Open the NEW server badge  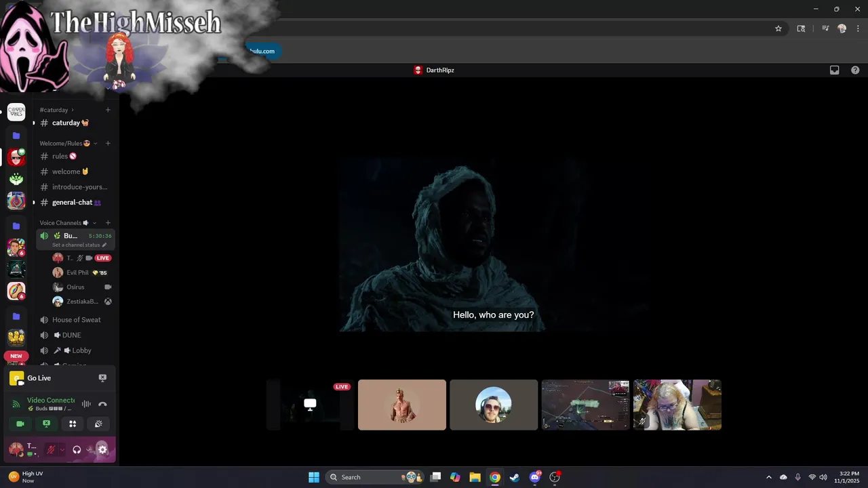click(x=16, y=356)
